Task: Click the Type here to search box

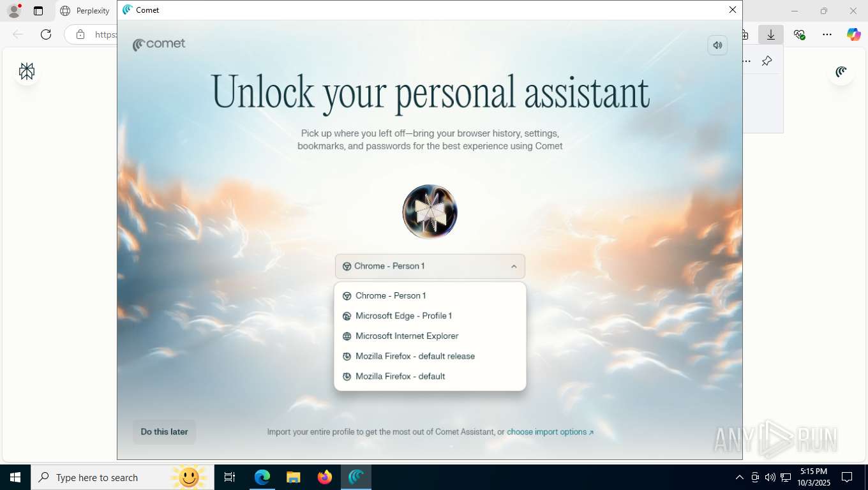Action: (121, 477)
